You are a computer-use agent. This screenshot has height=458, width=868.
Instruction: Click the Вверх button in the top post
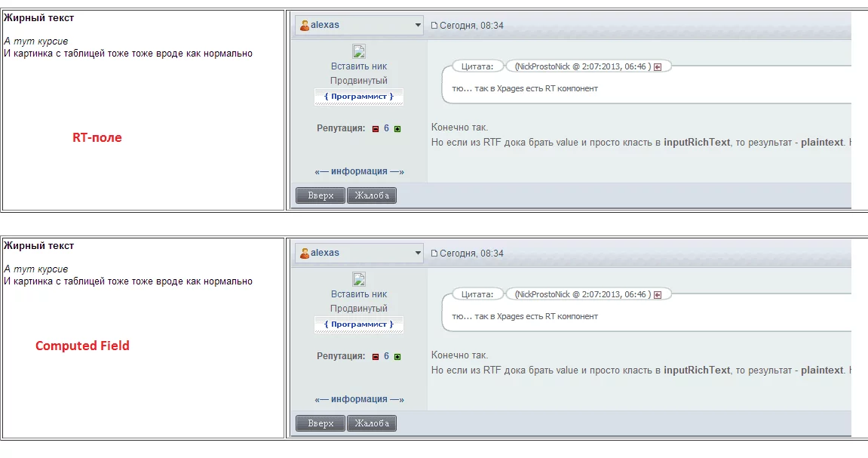click(321, 195)
